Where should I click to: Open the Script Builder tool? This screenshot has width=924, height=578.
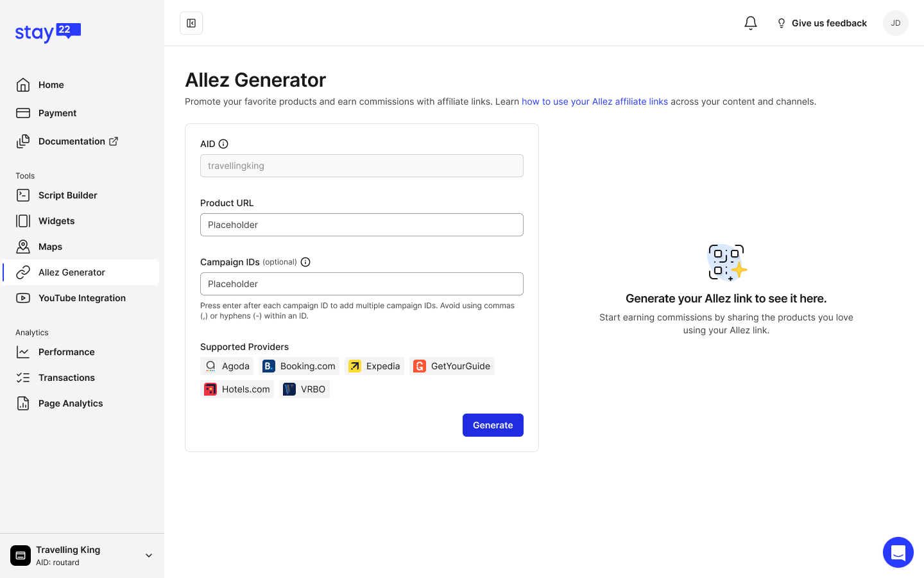[67, 195]
